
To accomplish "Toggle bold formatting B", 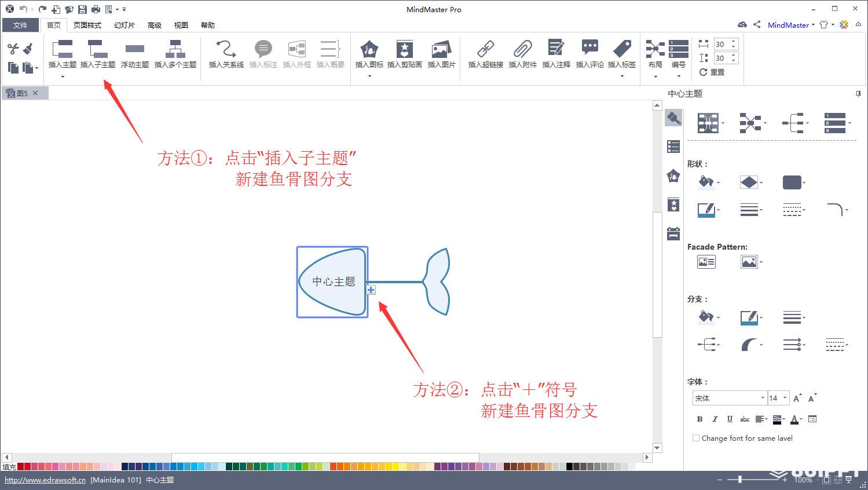I will click(699, 419).
